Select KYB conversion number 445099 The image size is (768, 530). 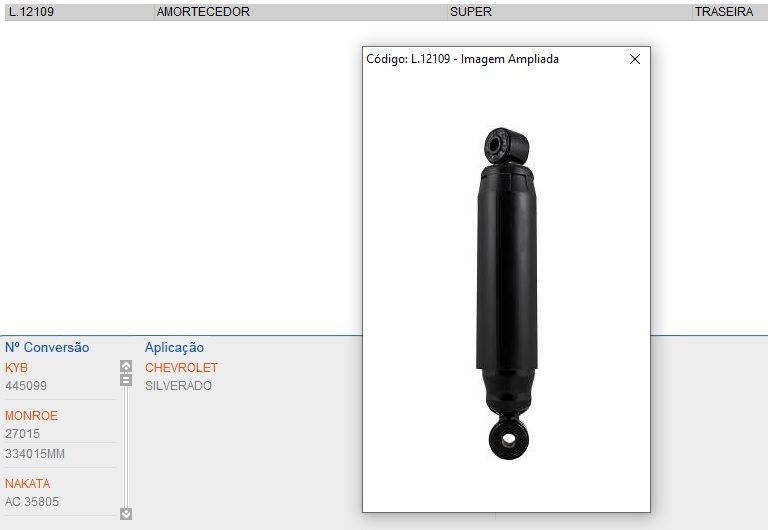pyautogui.click(x=26, y=386)
